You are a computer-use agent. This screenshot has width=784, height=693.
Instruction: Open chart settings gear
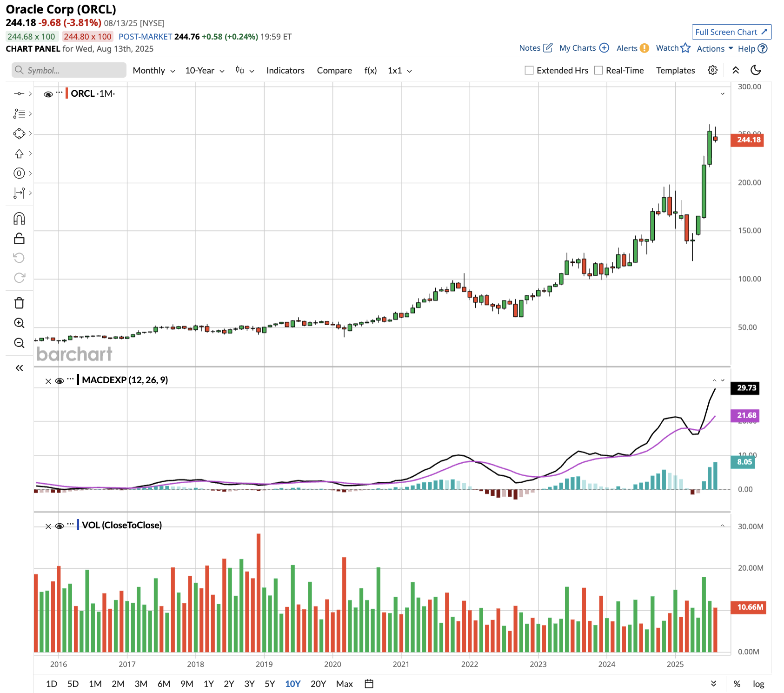click(712, 70)
